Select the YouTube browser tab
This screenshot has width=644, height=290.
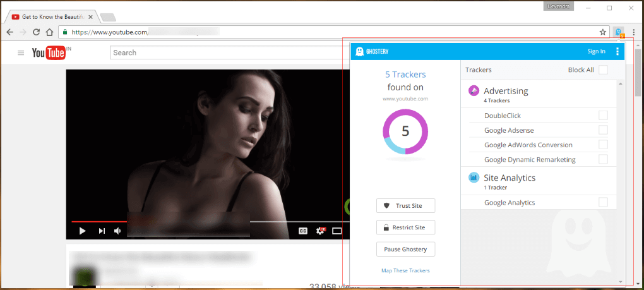coord(51,17)
